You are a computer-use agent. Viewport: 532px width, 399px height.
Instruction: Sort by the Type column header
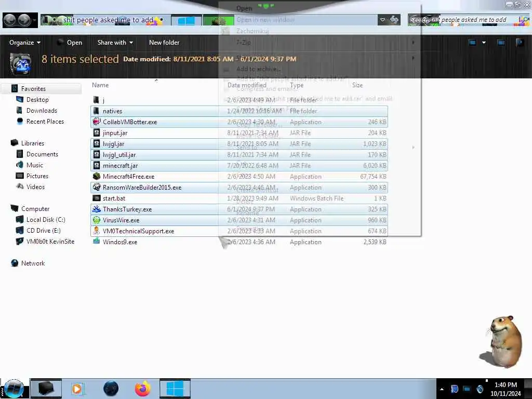(x=297, y=85)
